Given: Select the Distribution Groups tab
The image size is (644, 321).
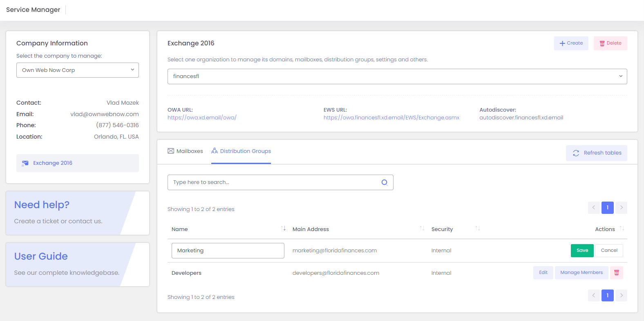Looking at the screenshot, I should tap(241, 151).
